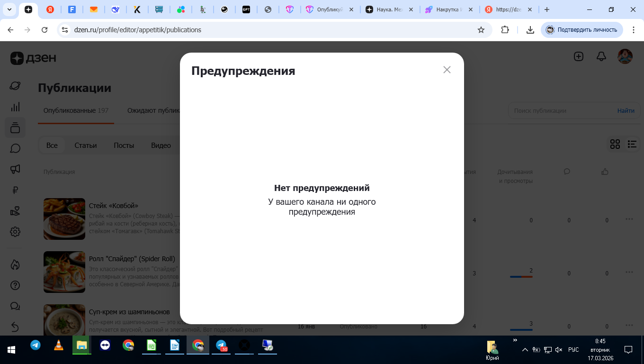644x364 pixels.
Task: Open the double chat bubbles sidebar icon
Action: pyautogui.click(x=15, y=306)
